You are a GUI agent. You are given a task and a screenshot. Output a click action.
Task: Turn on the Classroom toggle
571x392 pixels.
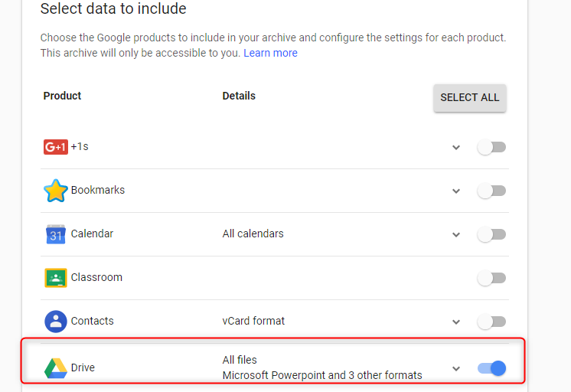click(491, 278)
